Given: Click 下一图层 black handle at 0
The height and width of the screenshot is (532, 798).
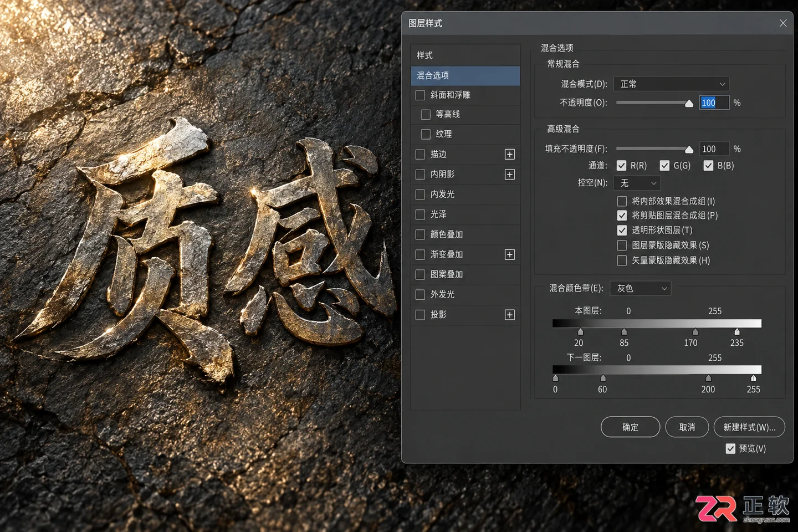Looking at the screenshot, I should pyautogui.click(x=555, y=378).
